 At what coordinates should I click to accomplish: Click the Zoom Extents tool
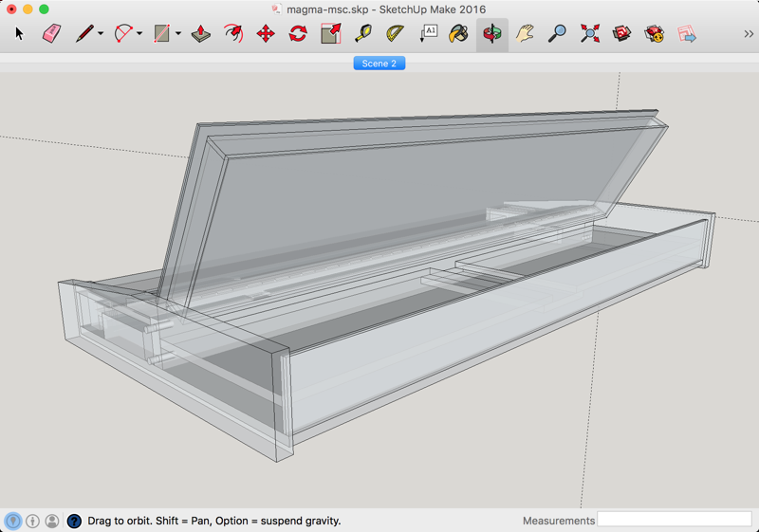click(590, 34)
